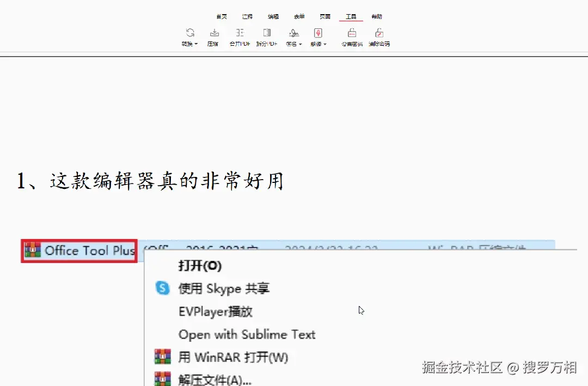Screen dimensions: 588x386
Task: Click the Skype icon in context menu
Action: (x=163, y=289)
